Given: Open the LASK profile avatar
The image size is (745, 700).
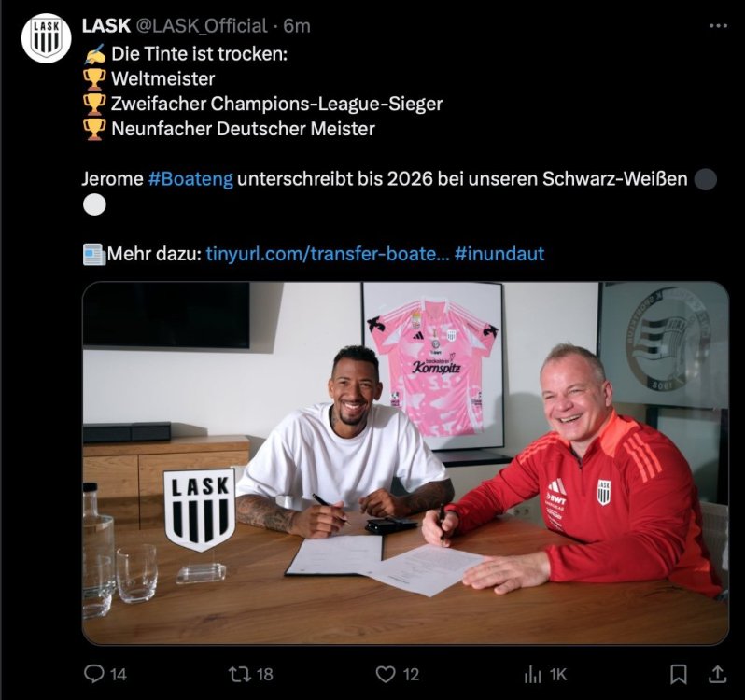Looking at the screenshot, I should click(x=46, y=38).
